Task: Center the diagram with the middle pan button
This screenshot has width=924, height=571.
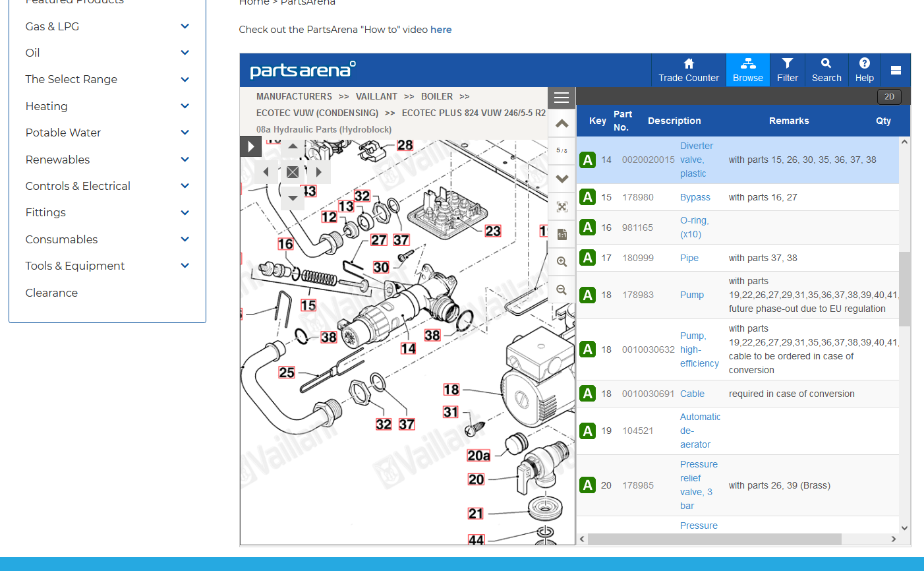Action: click(x=293, y=172)
